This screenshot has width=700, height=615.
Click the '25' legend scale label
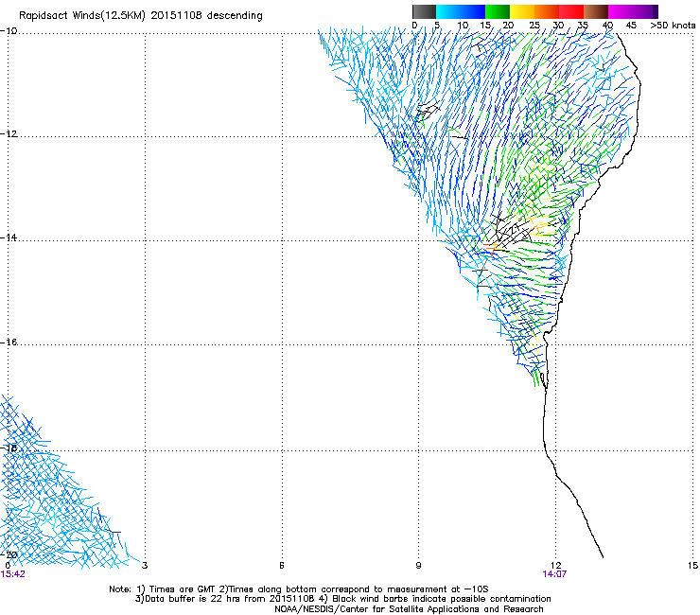534,26
